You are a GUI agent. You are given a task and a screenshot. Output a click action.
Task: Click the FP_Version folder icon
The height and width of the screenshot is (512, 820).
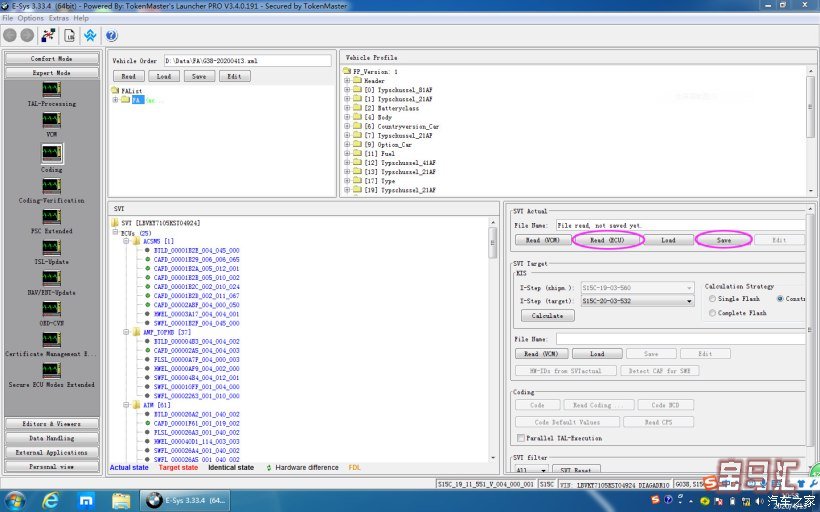click(x=347, y=71)
